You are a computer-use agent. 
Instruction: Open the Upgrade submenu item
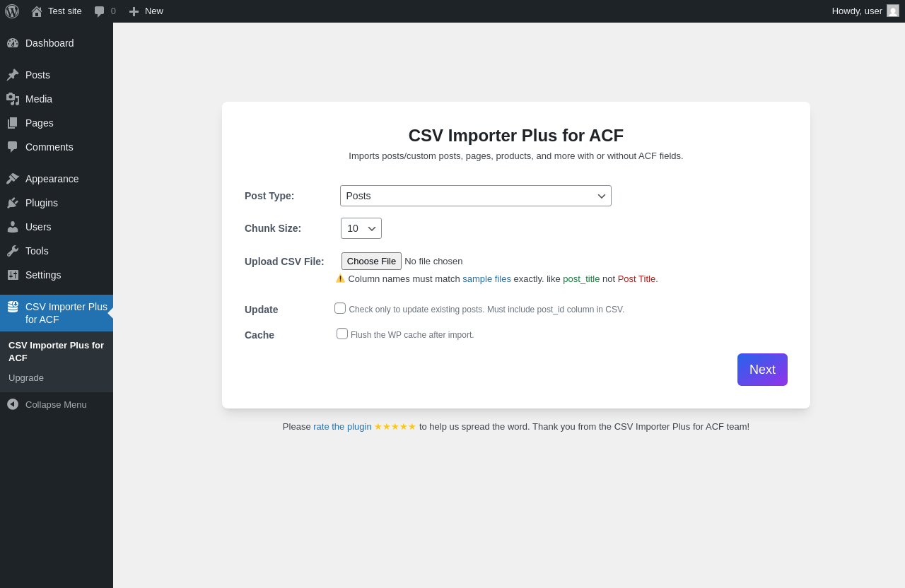(x=26, y=378)
